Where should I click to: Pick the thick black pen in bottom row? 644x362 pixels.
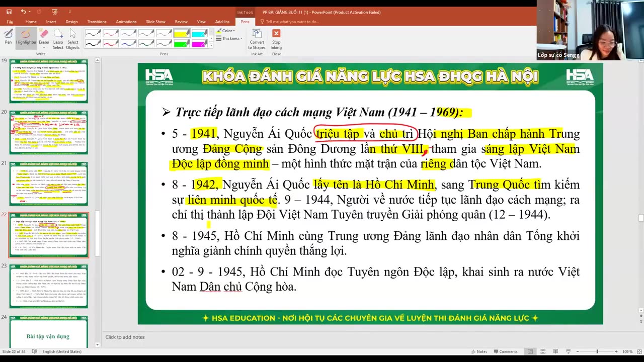point(93,43)
